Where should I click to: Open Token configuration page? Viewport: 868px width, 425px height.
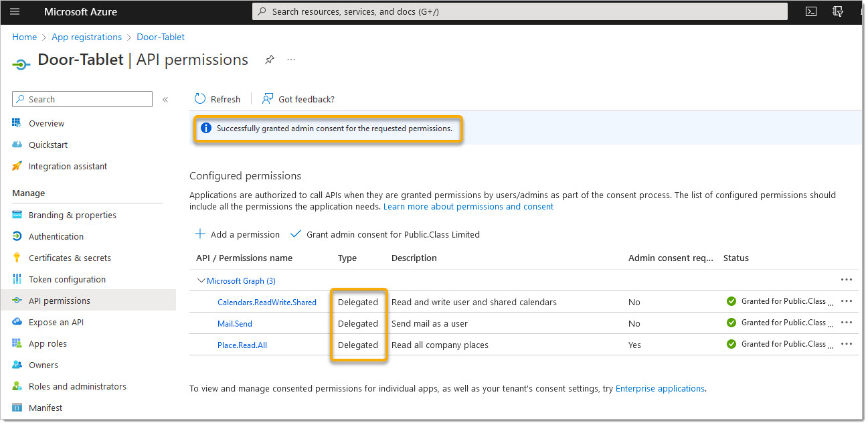[x=67, y=279]
